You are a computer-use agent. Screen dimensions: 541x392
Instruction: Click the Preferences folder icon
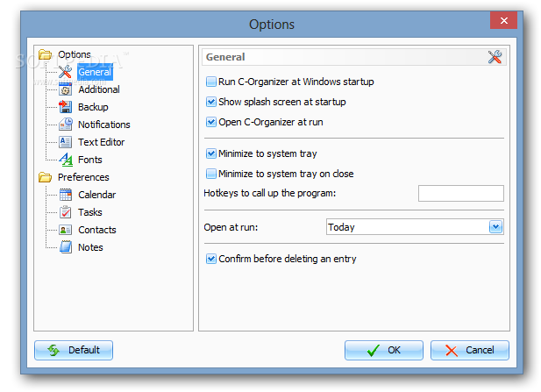45,177
